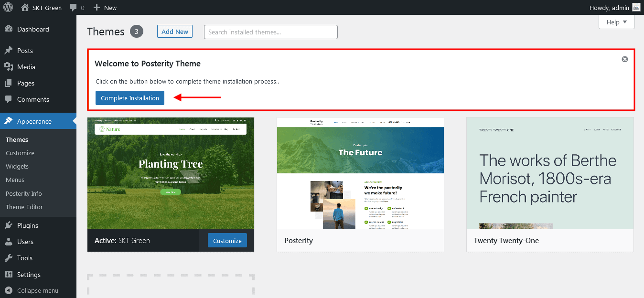Click Customize on active SKT Green theme

pos(227,241)
